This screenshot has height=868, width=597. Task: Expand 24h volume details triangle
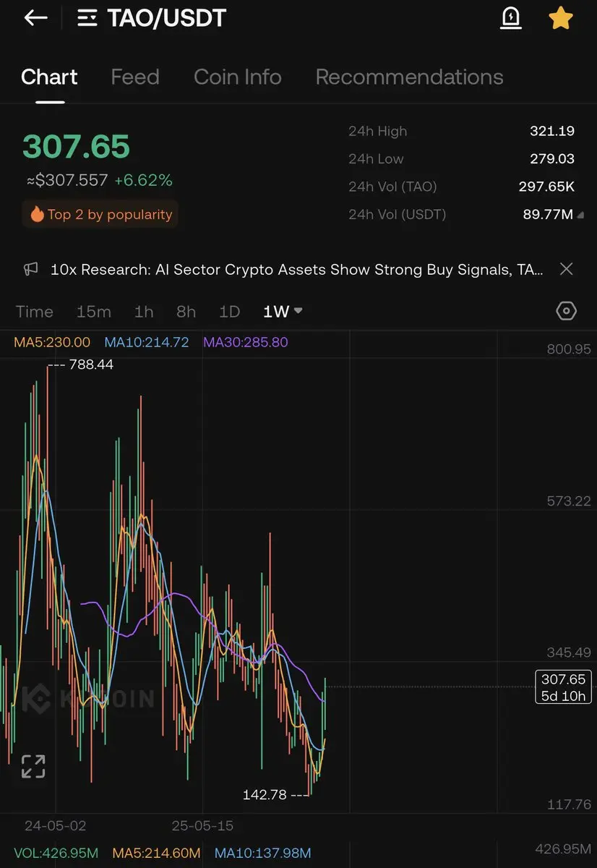coord(581,215)
